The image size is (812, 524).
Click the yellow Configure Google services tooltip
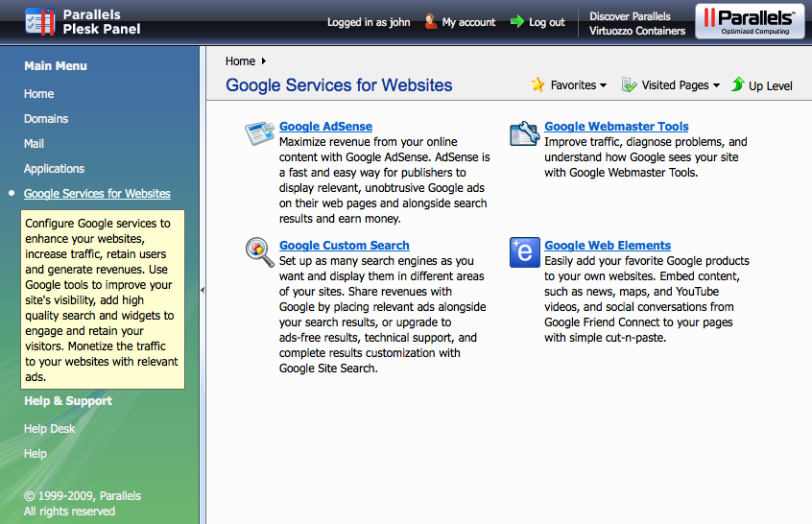[x=103, y=299]
